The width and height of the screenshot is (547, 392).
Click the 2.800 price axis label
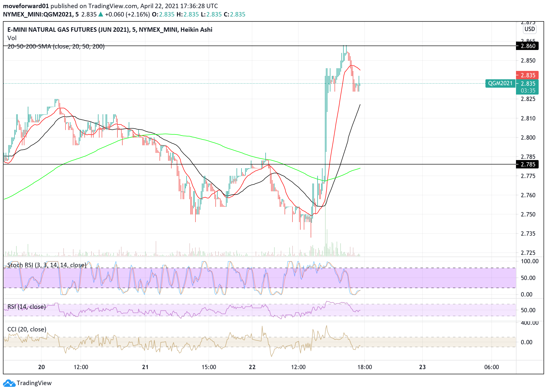tap(528, 138)
